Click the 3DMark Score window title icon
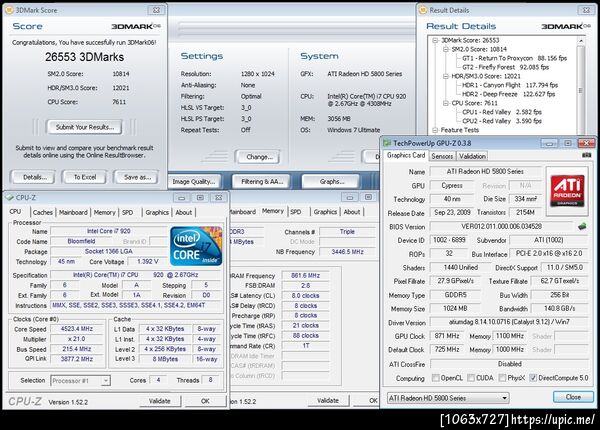Image resolution: width=600 pixels, height=430 pixels. point(9,10)
